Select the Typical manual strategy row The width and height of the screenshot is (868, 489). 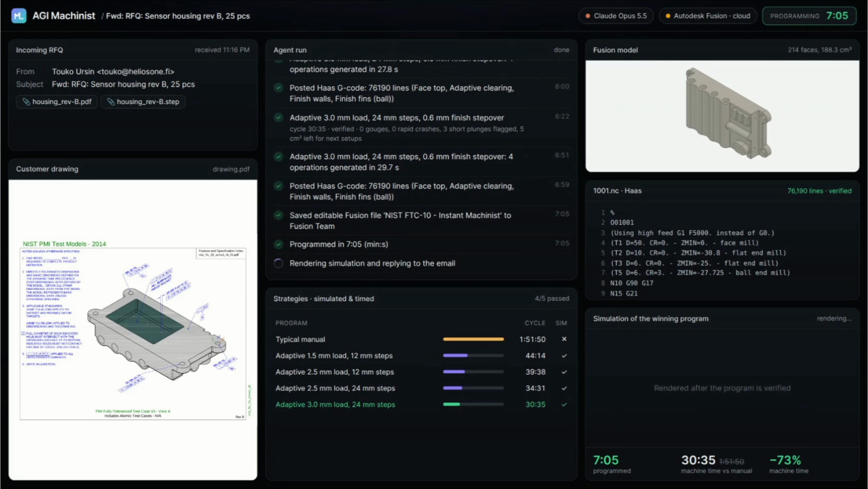click(421, 339)
